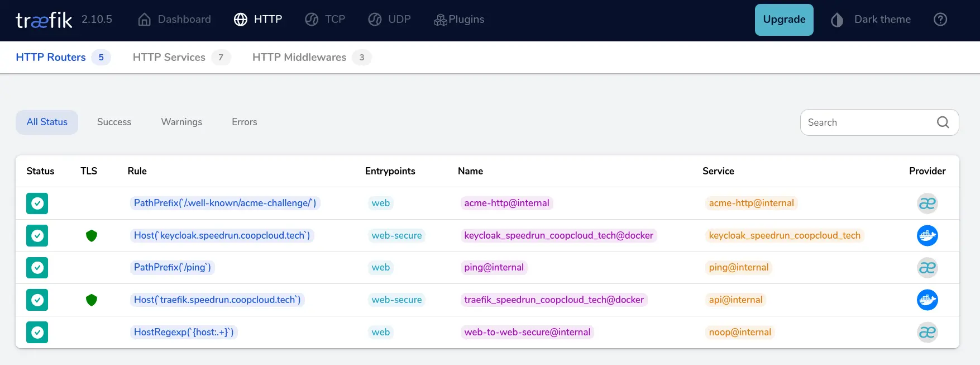Click traefik_speedrun_coopcloud_tech@docker router name
Viewport: 980px width, 365px height.
(x=554, y=300)
